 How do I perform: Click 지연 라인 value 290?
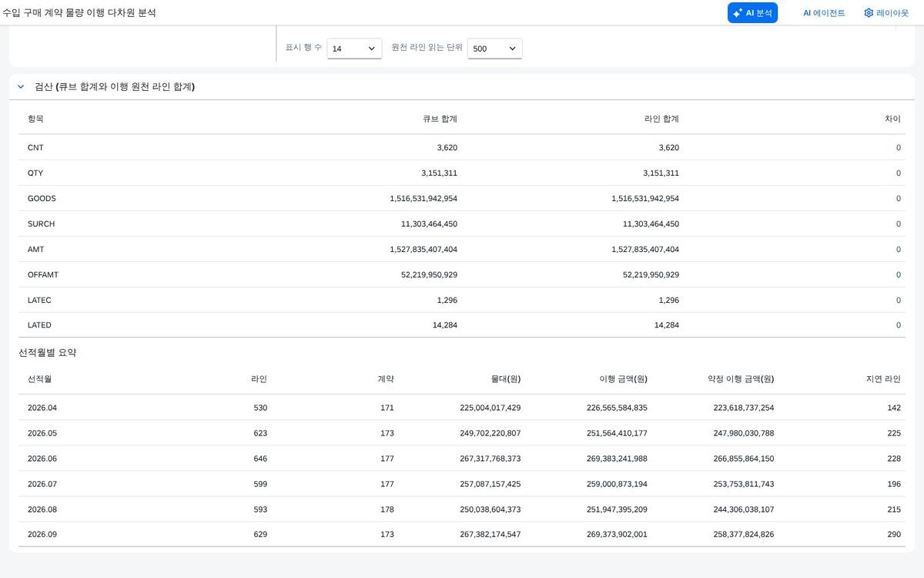(893, 534)
